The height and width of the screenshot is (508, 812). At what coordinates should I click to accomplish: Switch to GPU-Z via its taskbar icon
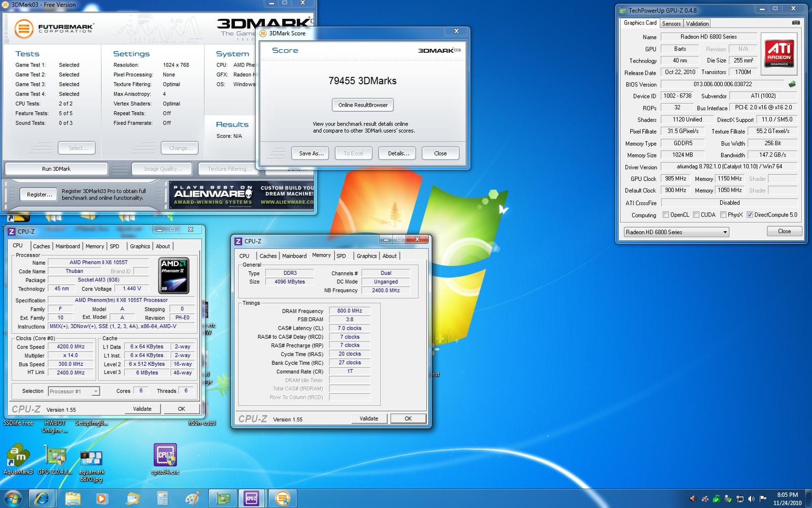[x=223, y=499]
